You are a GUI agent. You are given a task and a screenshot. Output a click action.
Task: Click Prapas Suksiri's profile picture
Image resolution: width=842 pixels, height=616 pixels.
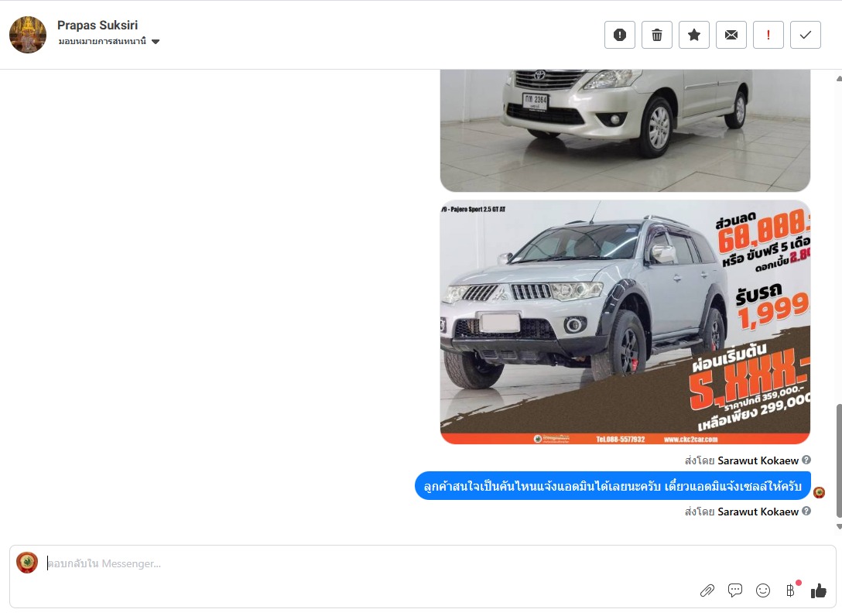[28, 35]
